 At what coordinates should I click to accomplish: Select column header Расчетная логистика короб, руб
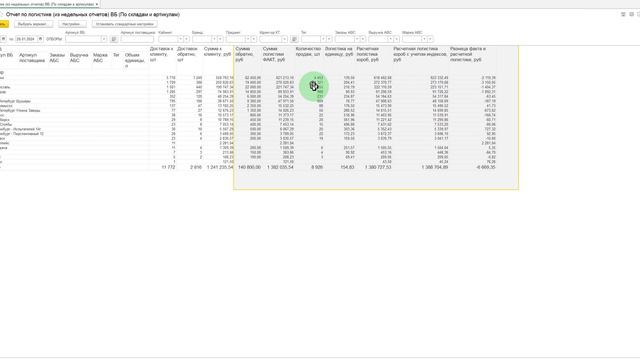[368, 54]
